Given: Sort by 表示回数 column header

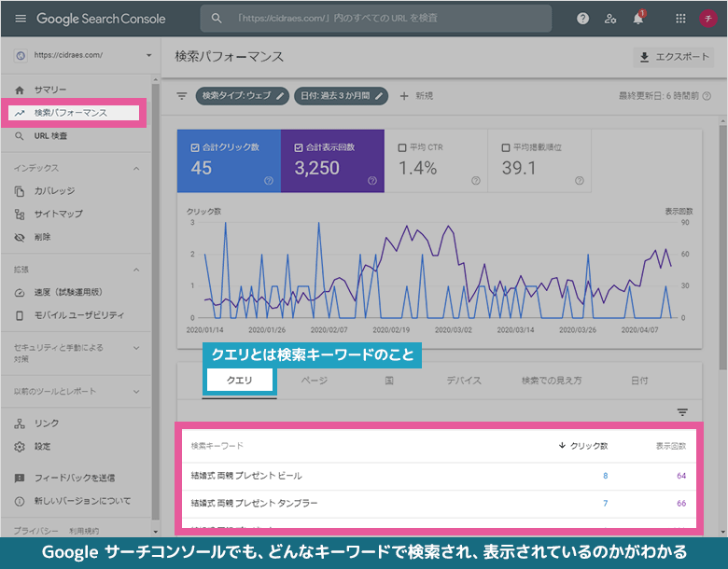Looking at the screenshot, I should pyautogui.click(x=671, y=446).
